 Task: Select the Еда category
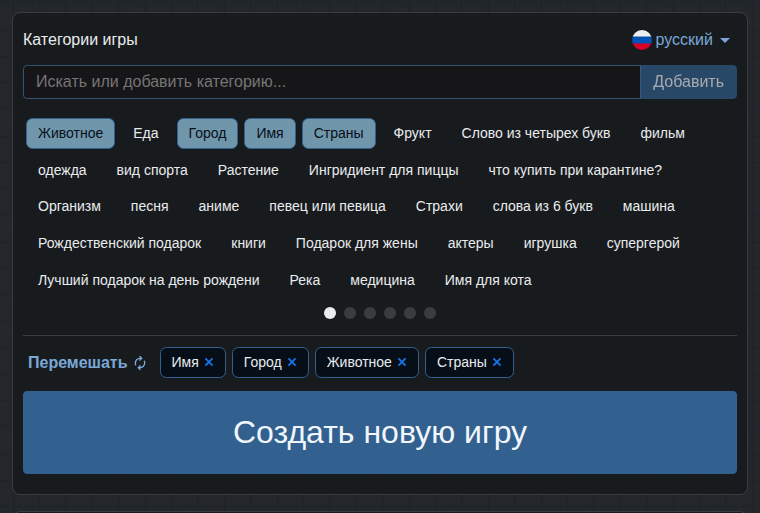[x=146, y=133]
